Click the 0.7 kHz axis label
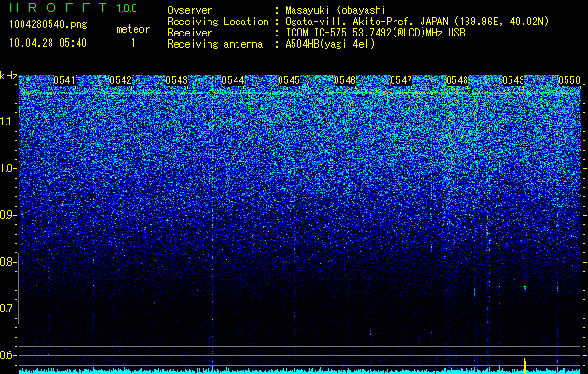588x374 pixels. pyautogui.click(x=7, y=309)
